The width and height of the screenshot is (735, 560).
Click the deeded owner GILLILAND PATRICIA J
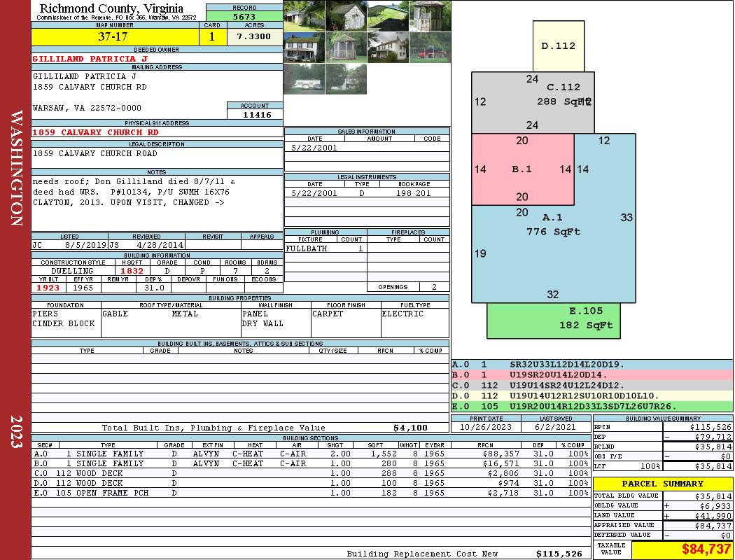tap(90, 59)
